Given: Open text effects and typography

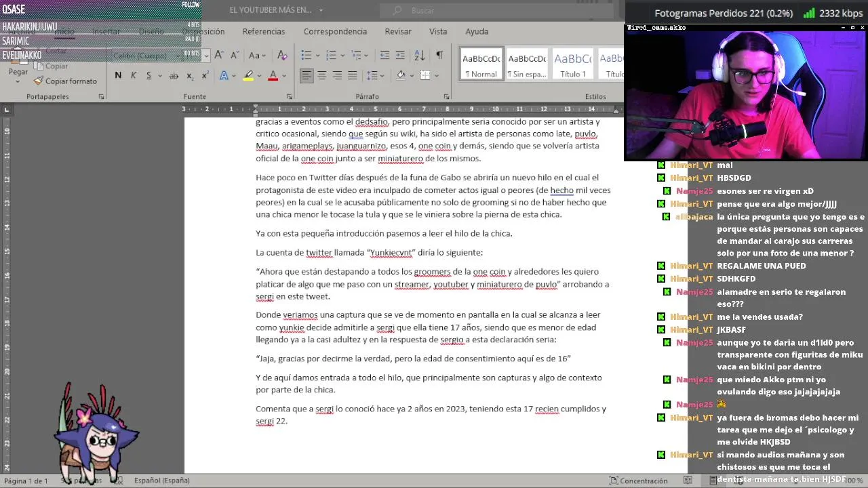Looking at the screenshot, I should click(x=224, y=75).
